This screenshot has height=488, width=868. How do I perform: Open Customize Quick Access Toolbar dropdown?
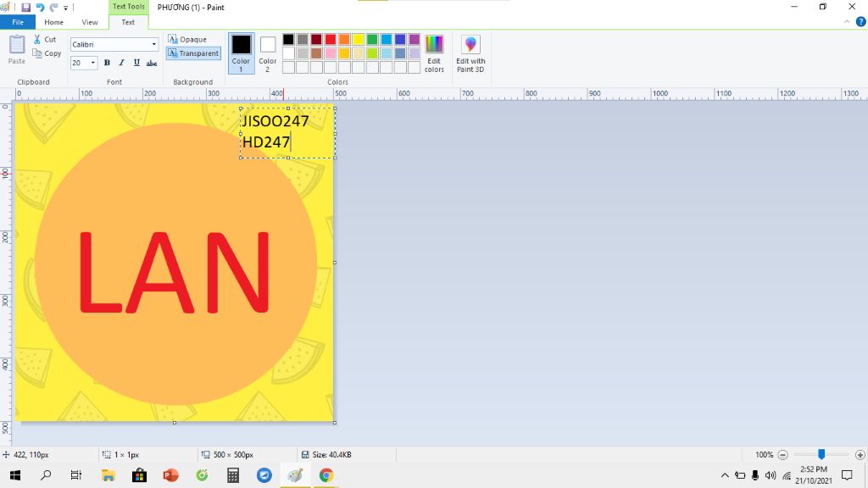[65, 8]
